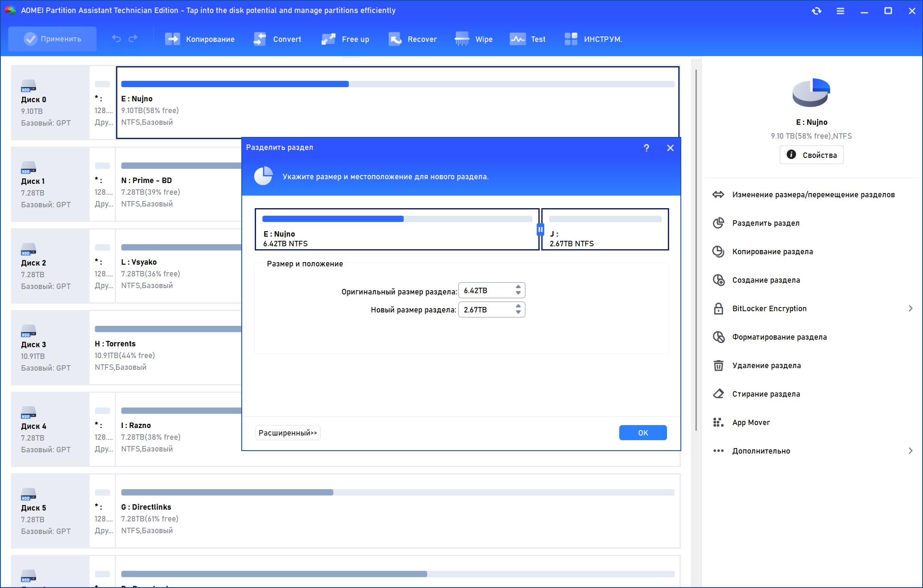The image size is (923, 588).
Task: Open the Копирование tool
Action: pyautogui.click(x=200, y=39)
